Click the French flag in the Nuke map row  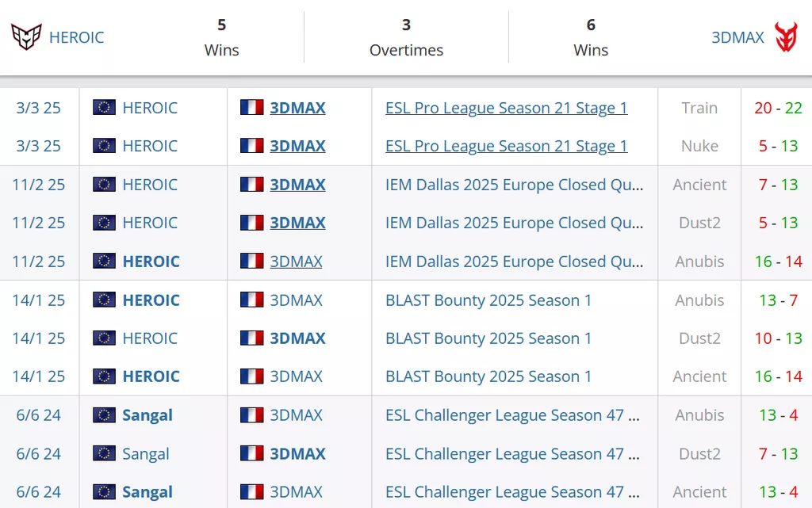(x=251, y=146)
